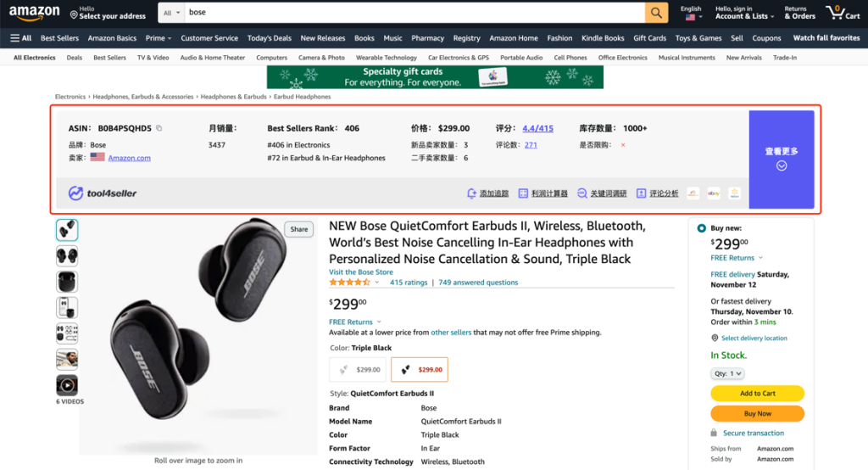Click the tool4seller add tracking bell icon
The width and height of the screenshot is (868, 470).
click(472, 193)
